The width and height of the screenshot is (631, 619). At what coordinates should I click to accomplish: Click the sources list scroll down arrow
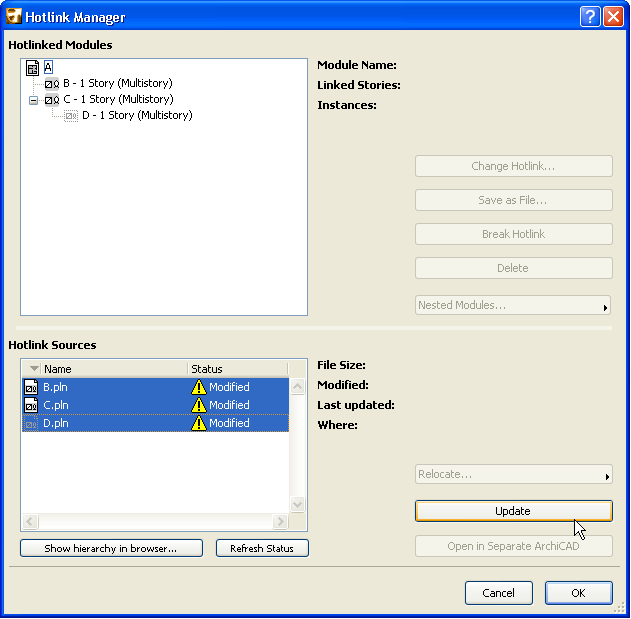[x=298, y=505]
